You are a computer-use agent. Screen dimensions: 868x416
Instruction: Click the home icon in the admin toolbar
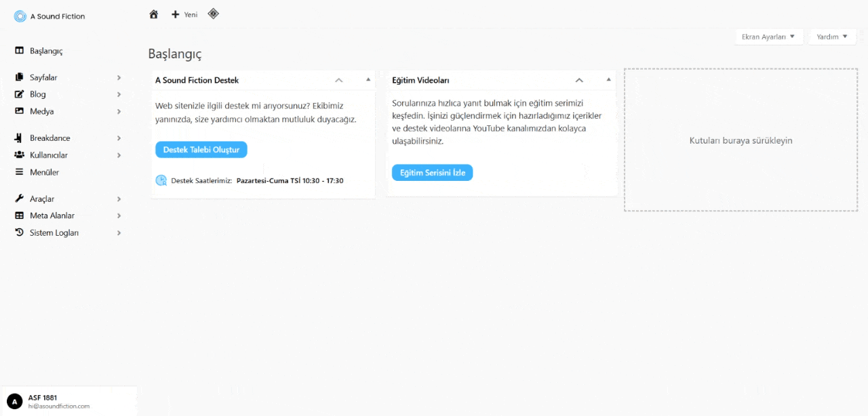pos(153,14)
